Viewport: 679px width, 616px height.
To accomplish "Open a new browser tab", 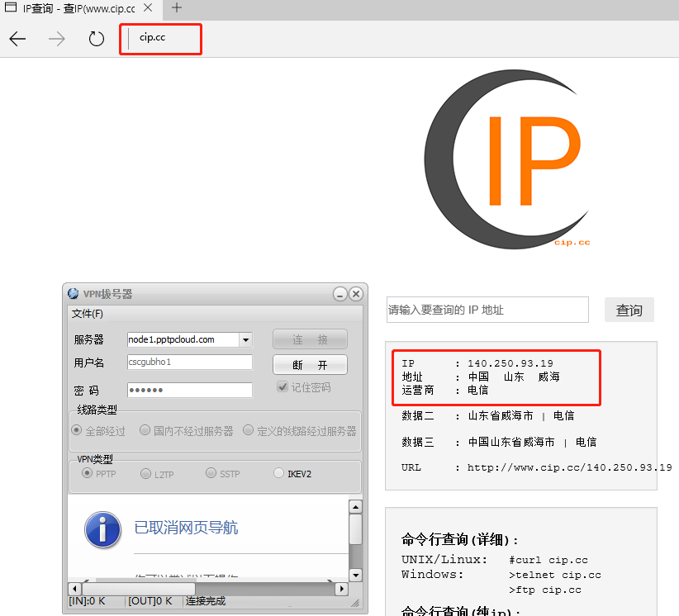I will pos(177,8).
